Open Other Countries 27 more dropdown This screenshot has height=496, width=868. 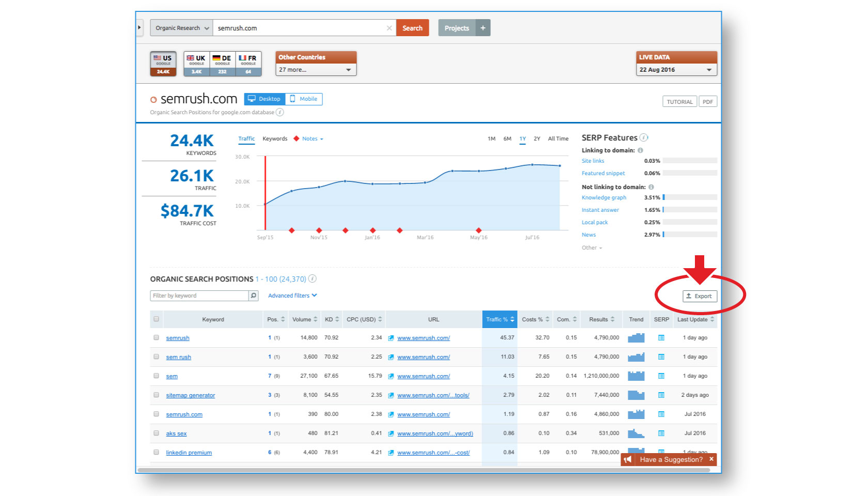click(316, 70)
